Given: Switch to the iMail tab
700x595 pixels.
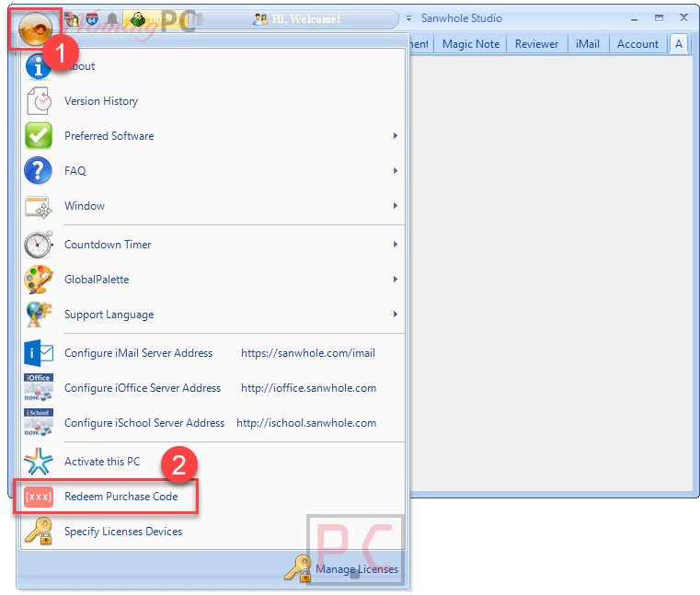Looking at the screenshot, I should tap(588, 44).
